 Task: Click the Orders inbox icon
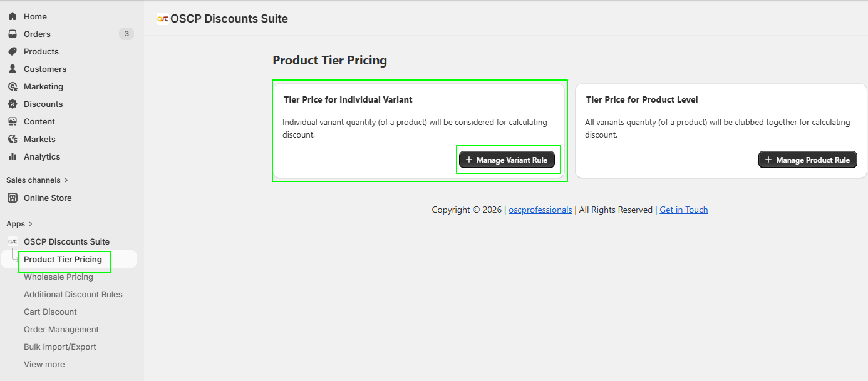point(13,34)
